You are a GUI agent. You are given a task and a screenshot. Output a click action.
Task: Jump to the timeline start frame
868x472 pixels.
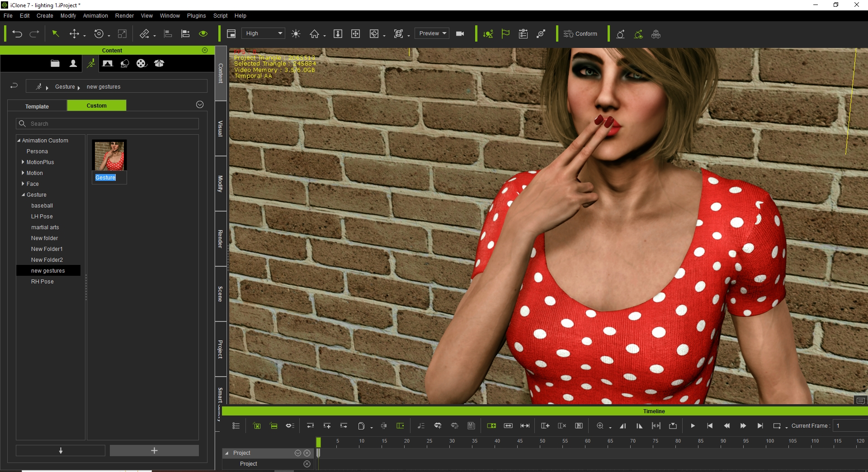tap(710, 426)
